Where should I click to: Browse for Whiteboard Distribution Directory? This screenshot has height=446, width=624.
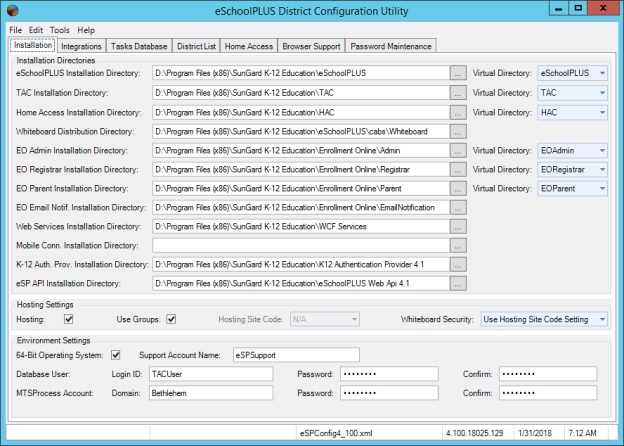(x=458, y=131)
